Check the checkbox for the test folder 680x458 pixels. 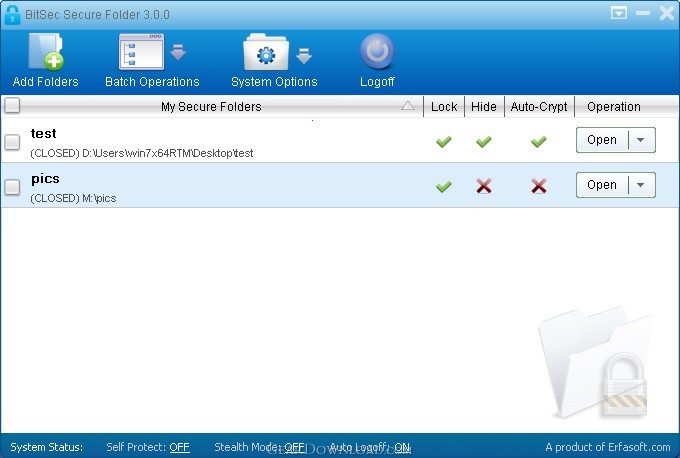[x=12, y=142]
